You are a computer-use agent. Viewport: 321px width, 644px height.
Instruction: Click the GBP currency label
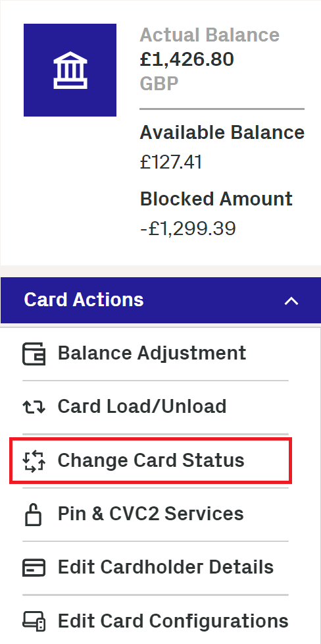click(159, 84)
